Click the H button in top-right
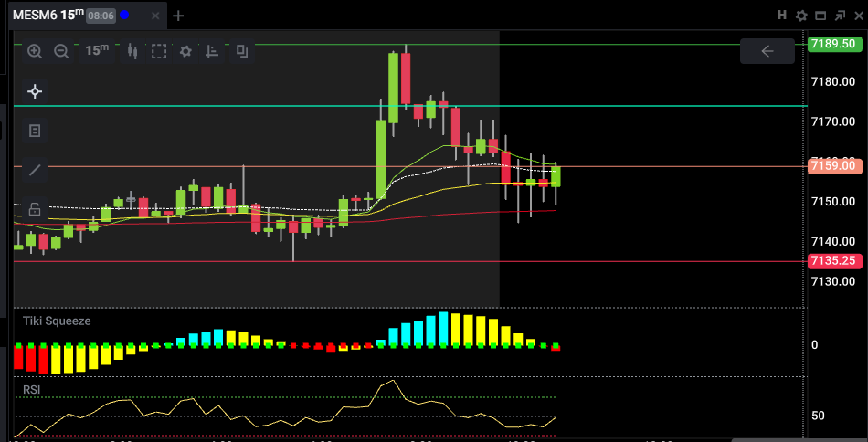868x442 pixels. [x=782, y=16]
